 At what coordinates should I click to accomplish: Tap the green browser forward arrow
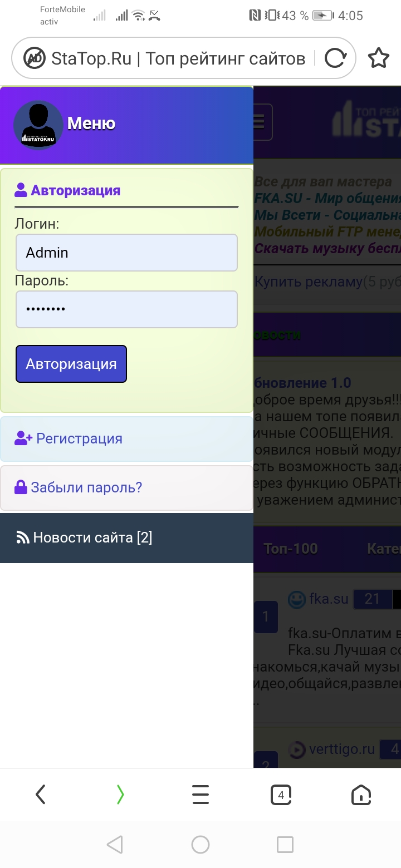120,795
